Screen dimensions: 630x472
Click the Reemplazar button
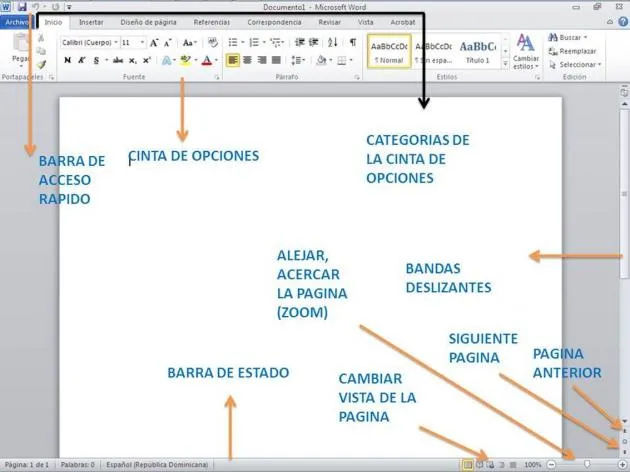pos(576,50)
